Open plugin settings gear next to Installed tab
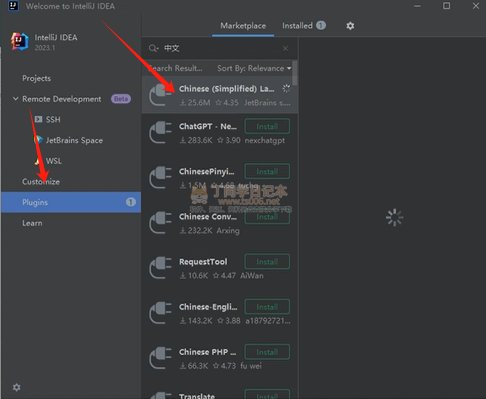Screen dimensions: 486x399 [350, 26]
